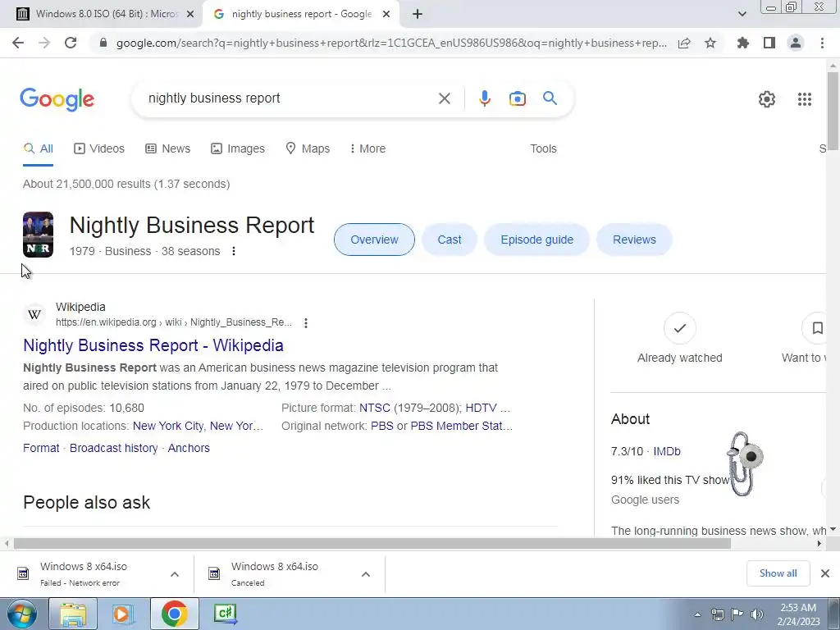Launch media player from taskbar
The image size is (840, 630).
coord(123,614)
